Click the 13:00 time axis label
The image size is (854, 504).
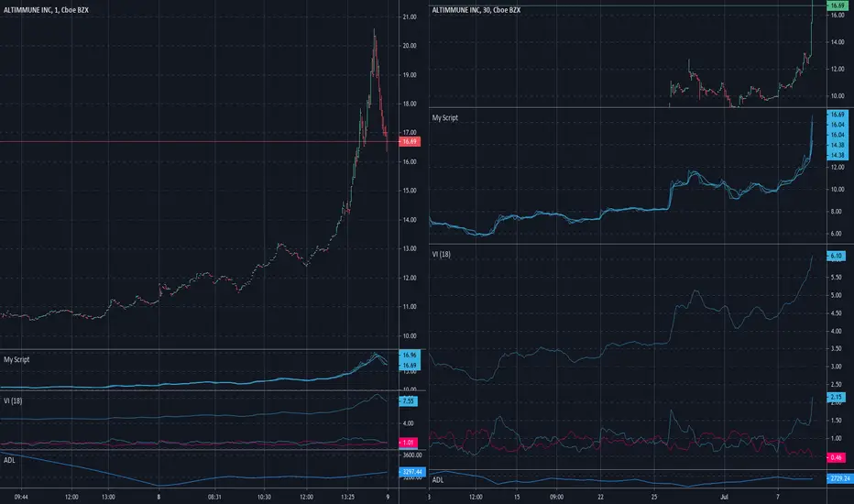coord(108,497)
